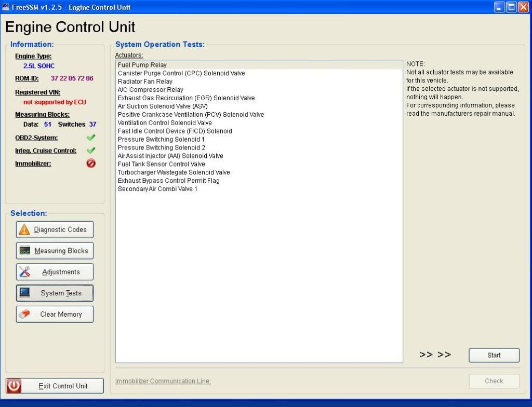Select Positive Crankcase Ventilation (PCV) Solenoid Valve
532x407 pixels.
(x=259, y=115)
